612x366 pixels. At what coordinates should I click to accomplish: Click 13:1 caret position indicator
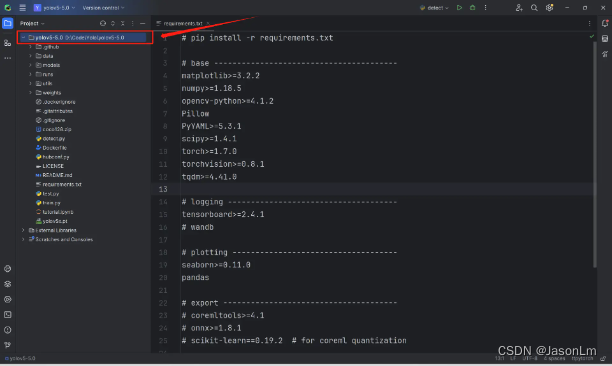[x=500, y=358]
